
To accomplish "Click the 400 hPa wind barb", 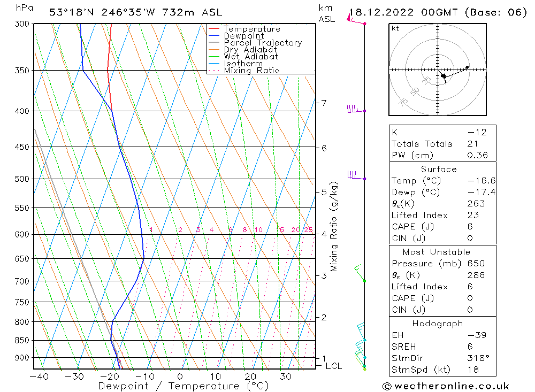I will (356, 109).
